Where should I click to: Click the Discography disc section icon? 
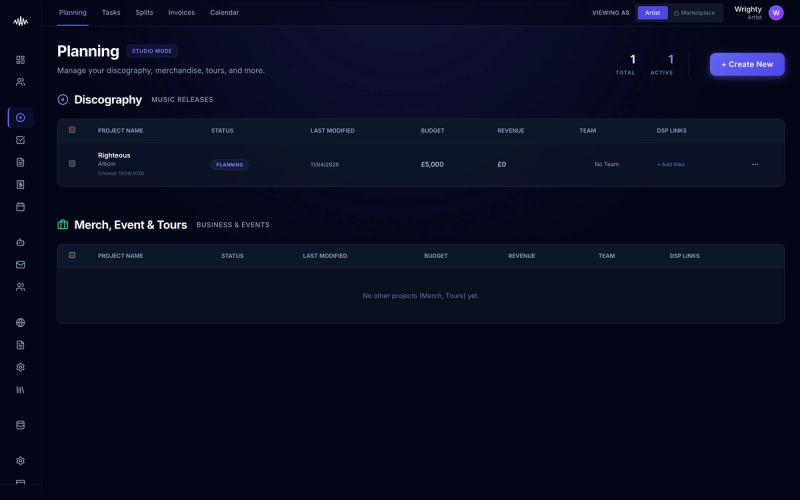[x=63, y=99]
